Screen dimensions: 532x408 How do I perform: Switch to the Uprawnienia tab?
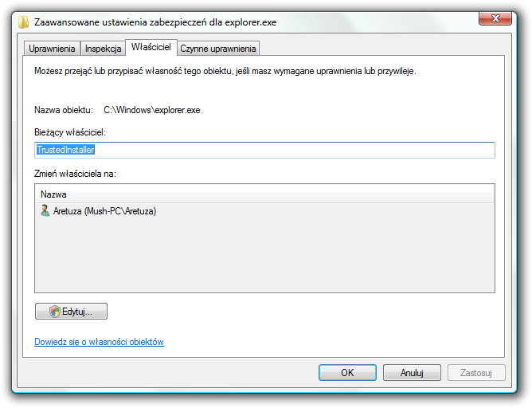tap(52, 49)
